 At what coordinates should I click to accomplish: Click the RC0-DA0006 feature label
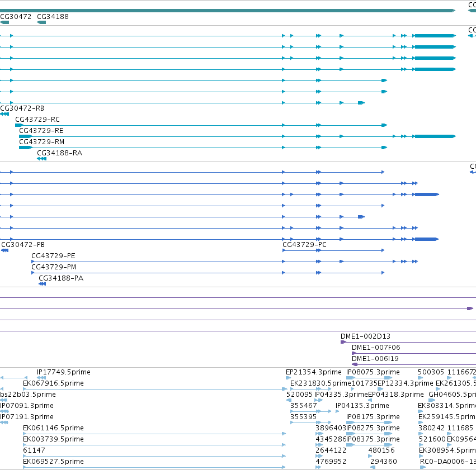pyautogui.click(x=448, y=462)
